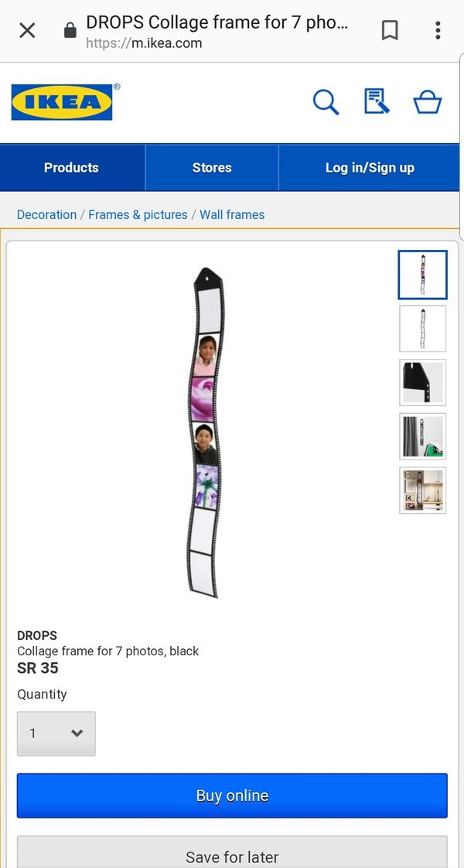Open the browser three-dot menu
Viewport: 464px width, 868px height.
click(x=438, y=30)
